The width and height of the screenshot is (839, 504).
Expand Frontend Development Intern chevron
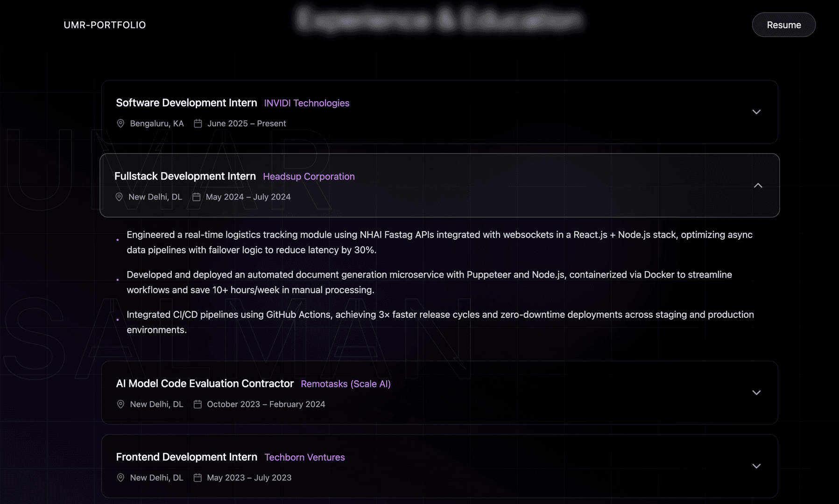point(756,466)
